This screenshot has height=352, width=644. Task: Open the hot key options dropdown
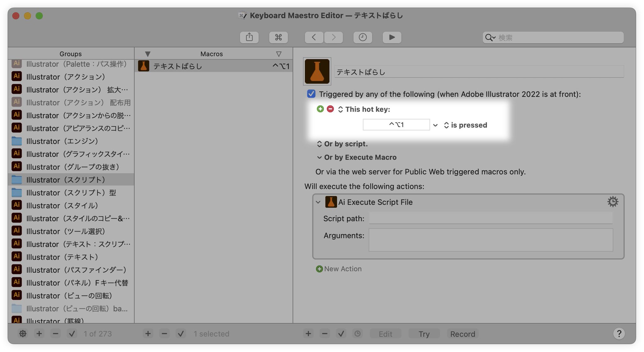[435, 125]
